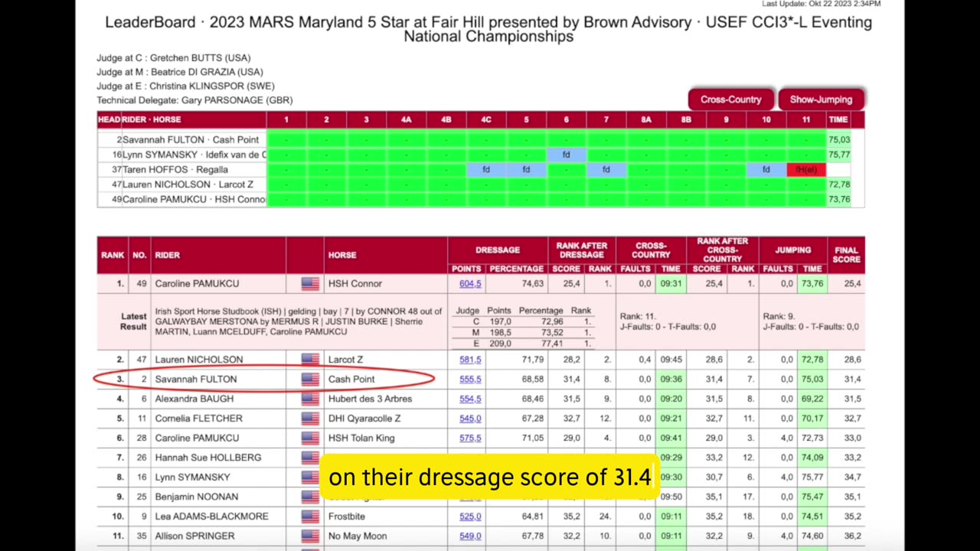Open dressage points link 555,5
This screenshot has width=980, height=551.
point(470,380)
